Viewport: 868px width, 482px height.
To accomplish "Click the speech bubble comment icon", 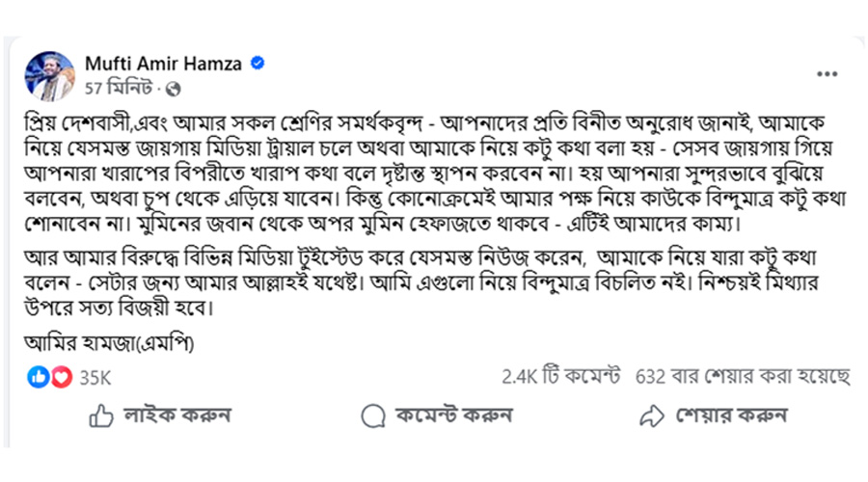I will 372,416.
